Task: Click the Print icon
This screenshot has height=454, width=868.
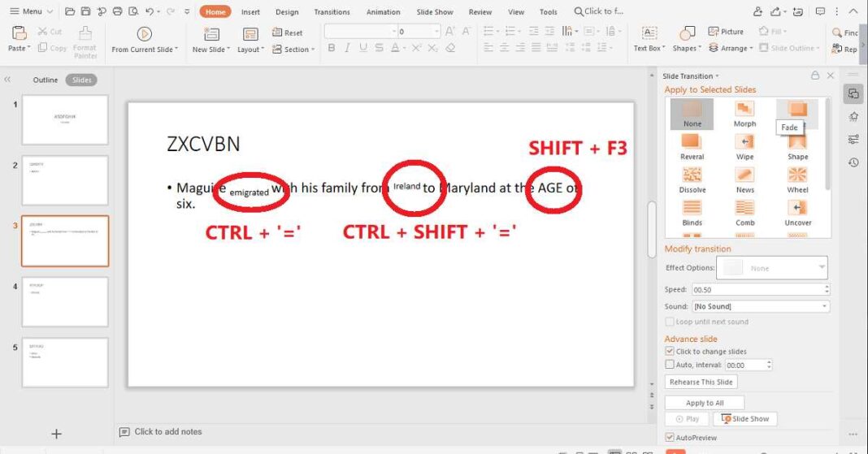Action: (x=117, y=11)
